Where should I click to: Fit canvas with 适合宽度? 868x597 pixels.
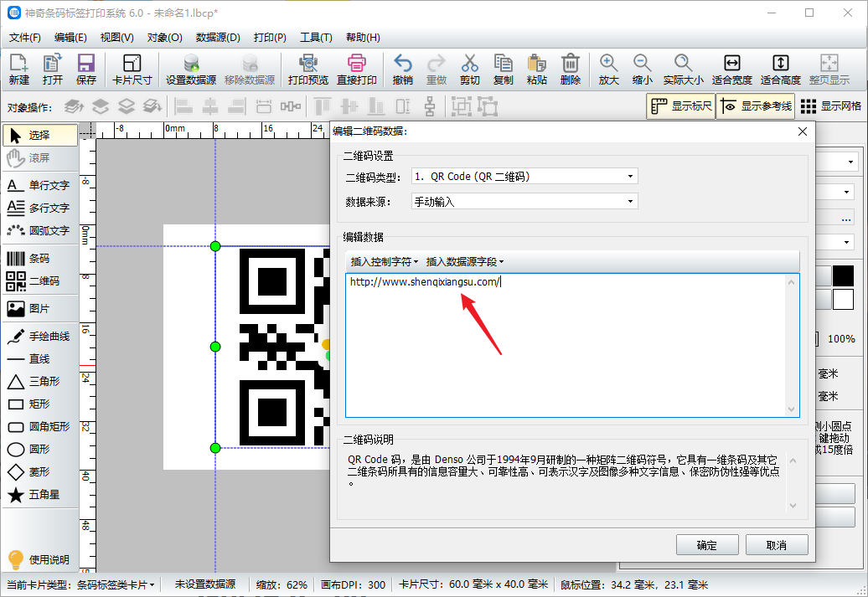(731, 69)
